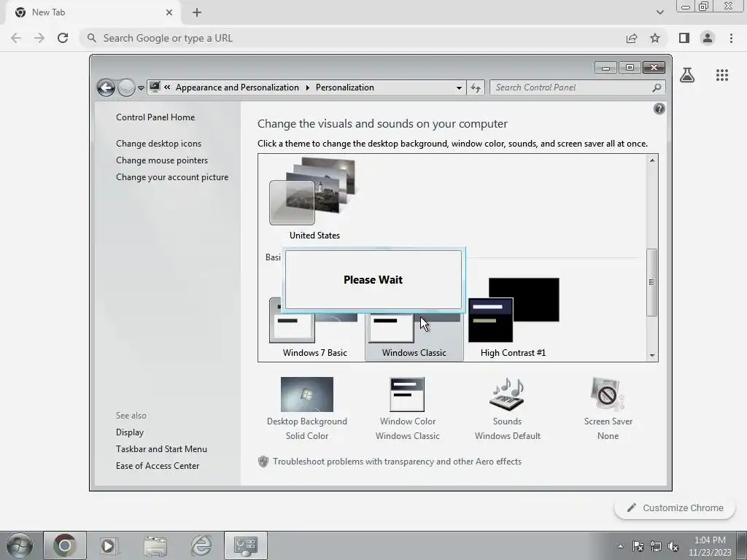Click the muted speaker volume tray icon
This screenshot has height=560, width=747.
pyautogui.click(x=673, y=546)
